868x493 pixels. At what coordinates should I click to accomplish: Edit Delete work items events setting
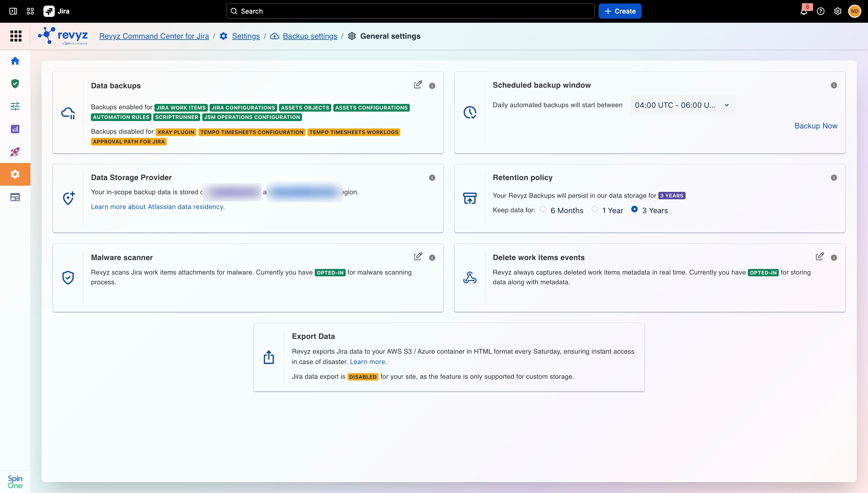820,256
